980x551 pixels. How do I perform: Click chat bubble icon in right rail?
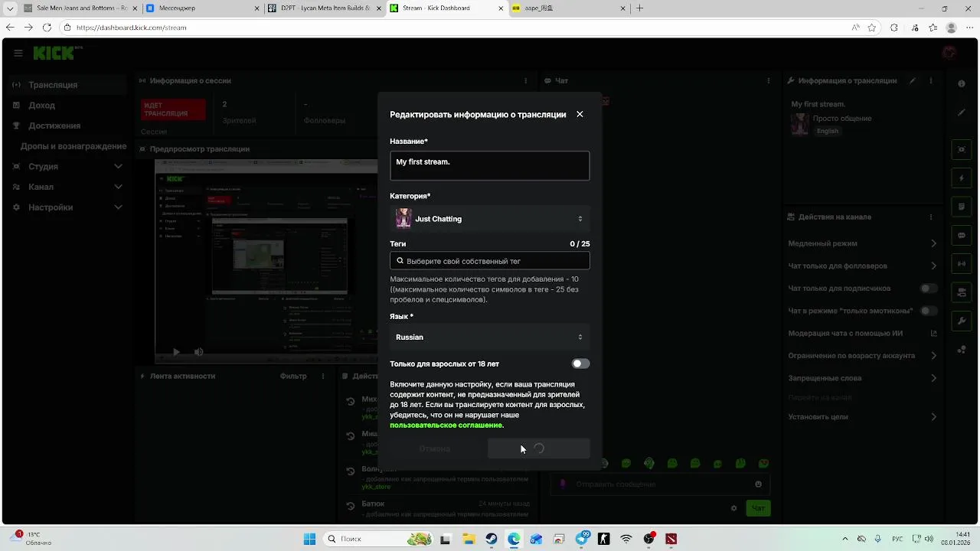[962, 235]
